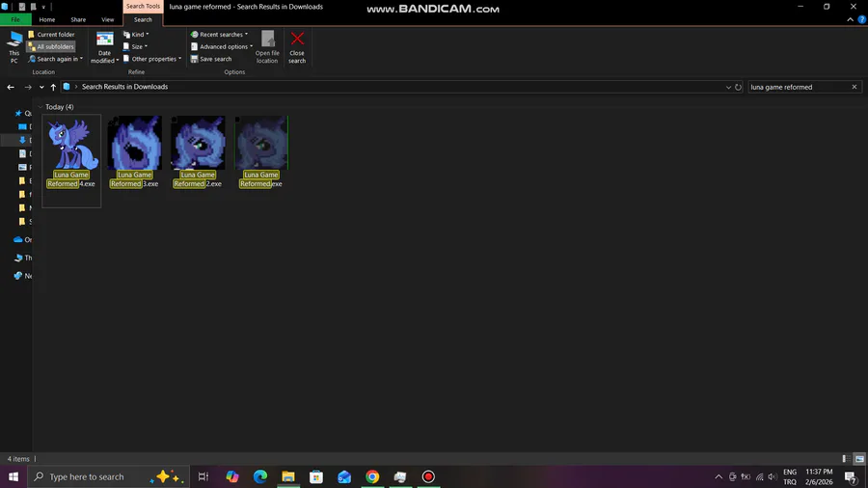Open Mail app from taskbar
Screen dimensions: 868x488
tap(344, 476)
